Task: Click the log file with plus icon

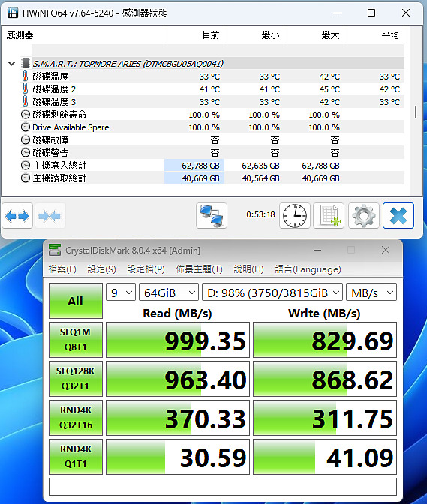Action: coord(329,216)
